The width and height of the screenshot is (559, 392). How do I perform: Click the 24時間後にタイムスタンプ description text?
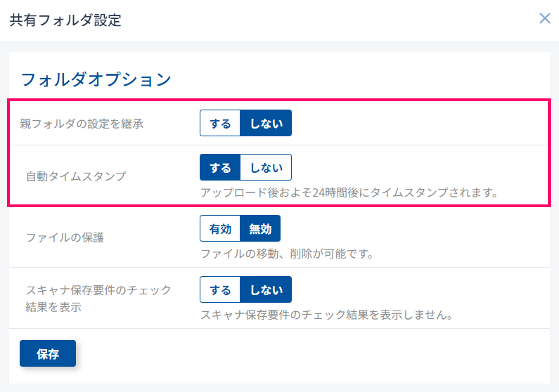pos(349,193)
